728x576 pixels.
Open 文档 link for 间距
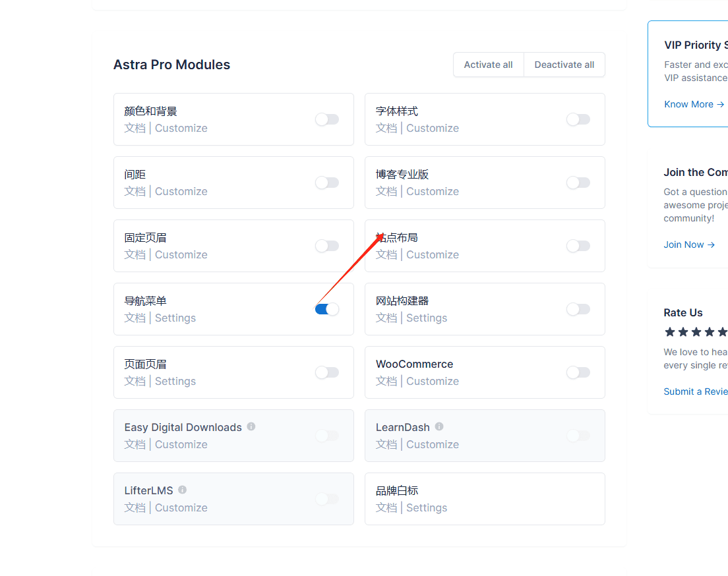tap(135, 191)
